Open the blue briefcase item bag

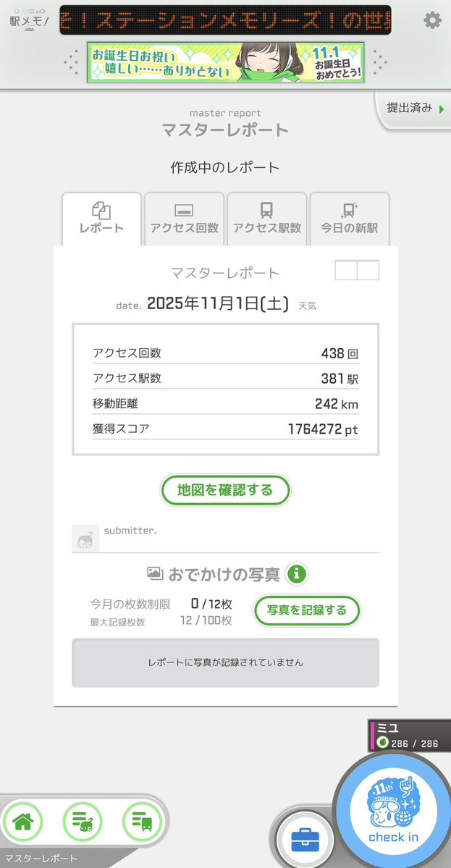pos(305,841)
